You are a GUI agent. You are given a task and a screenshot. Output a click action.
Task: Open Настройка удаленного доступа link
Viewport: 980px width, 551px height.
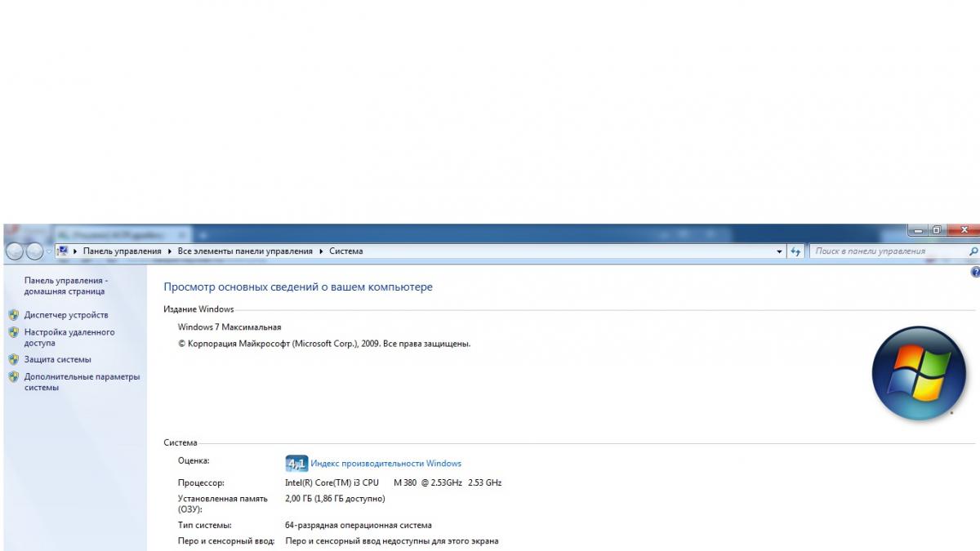[x=69, y=338]
